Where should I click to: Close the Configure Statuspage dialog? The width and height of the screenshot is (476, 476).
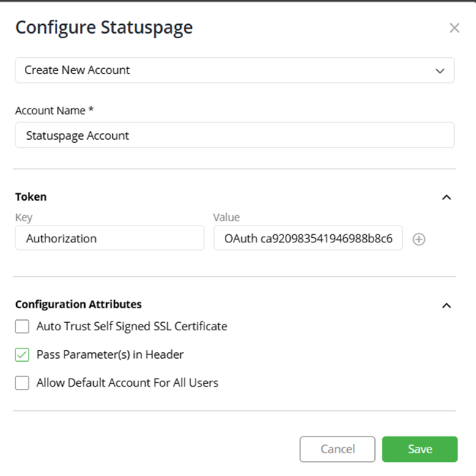[x=454, y=28]
